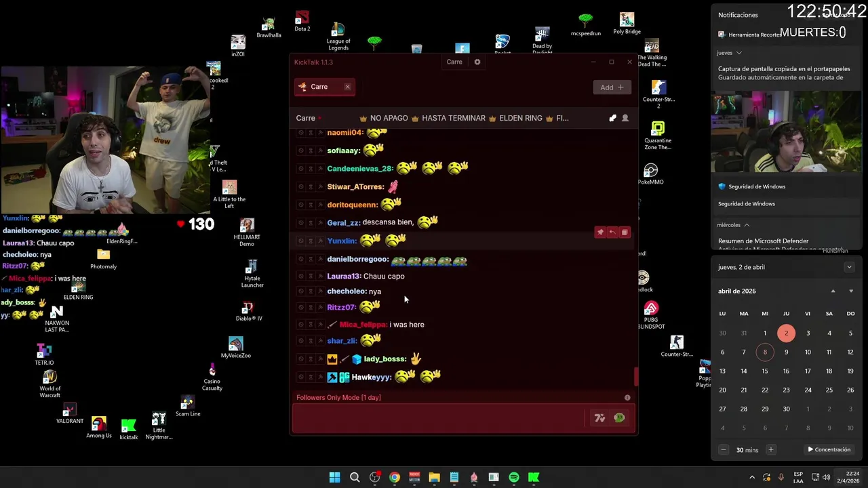Open Among Us desktop shortcut

coord(99,428)
